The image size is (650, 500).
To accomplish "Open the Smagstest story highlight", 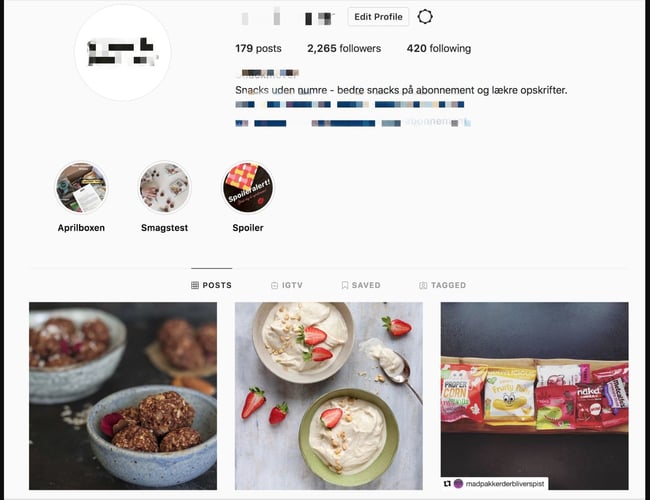I will pyautogui.click(x=165, y=187).
